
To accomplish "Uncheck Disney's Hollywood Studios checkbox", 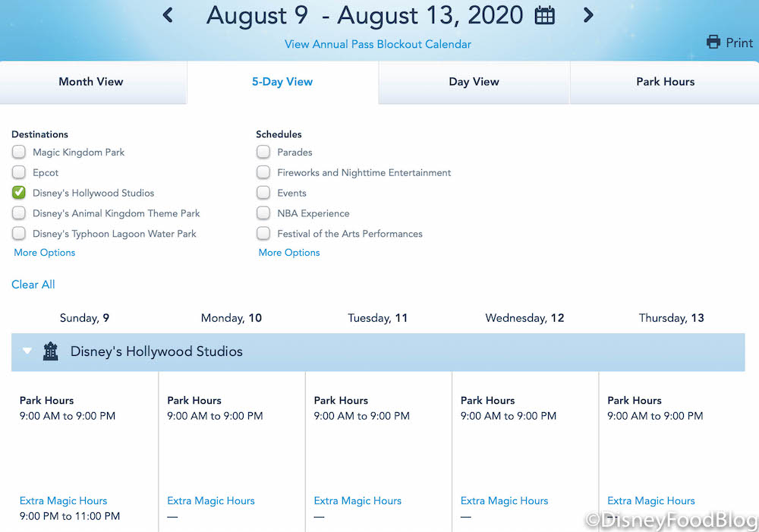I will click(19, 193).
